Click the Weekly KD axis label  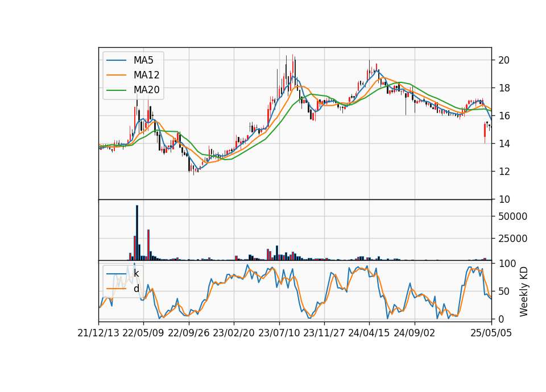point(523,291)
